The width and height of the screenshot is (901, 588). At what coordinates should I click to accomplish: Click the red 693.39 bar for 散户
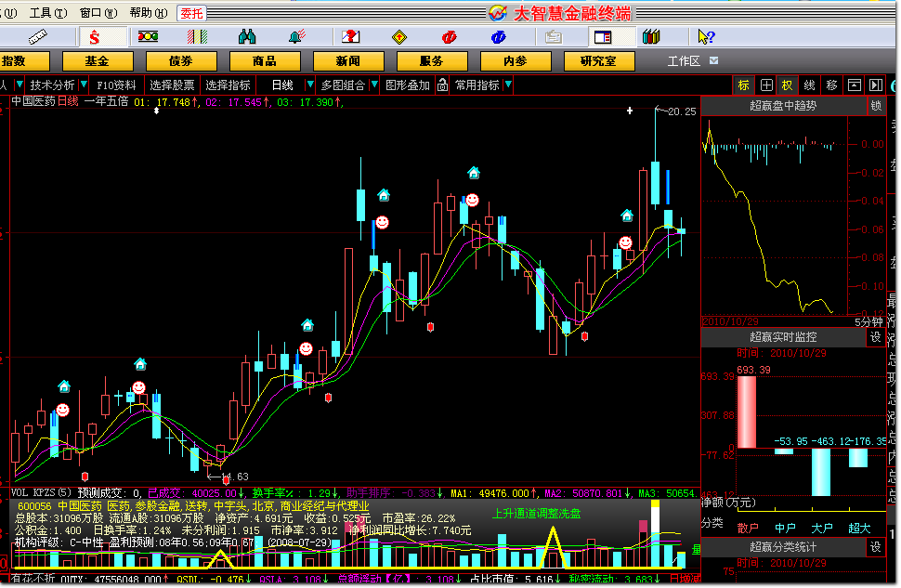click(x=747, y=412)
